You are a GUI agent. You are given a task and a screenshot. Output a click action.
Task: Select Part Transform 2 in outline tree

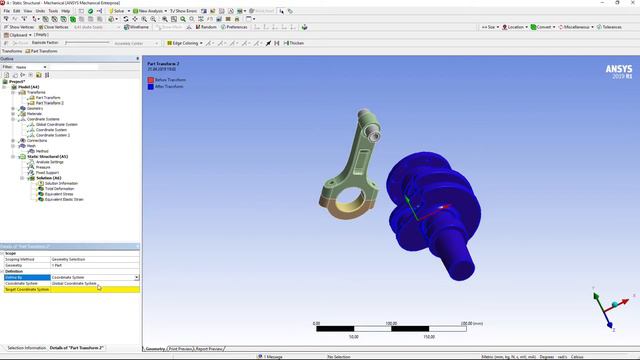pyautogui.click(x=50, y=103)
